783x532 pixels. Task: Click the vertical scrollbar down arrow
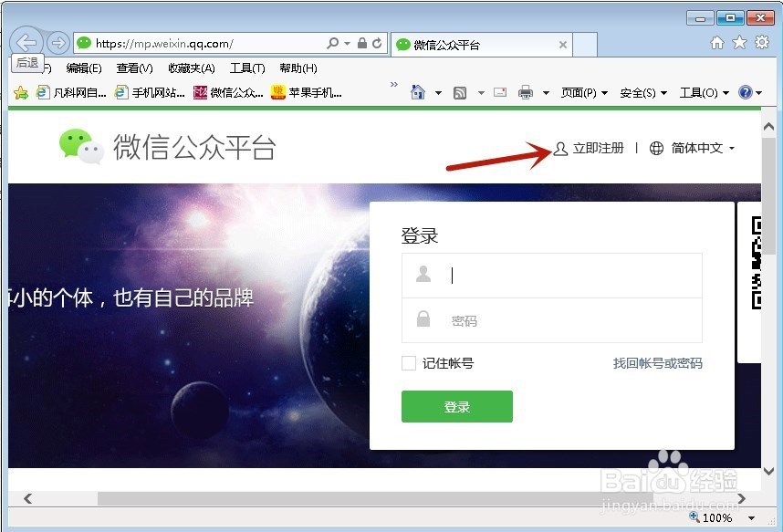pyautogui.click(x=769, y=471)
